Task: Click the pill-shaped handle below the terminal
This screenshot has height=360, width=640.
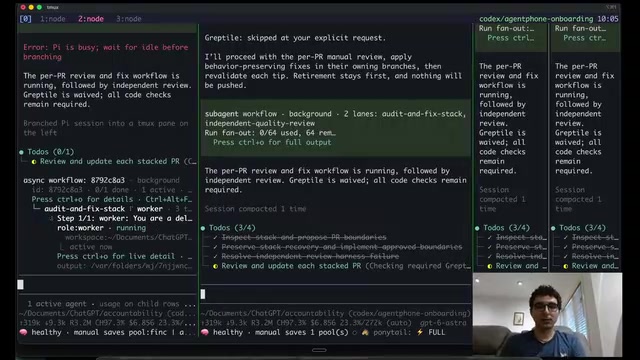Action: pyautogui.click(x=319, y=350)
